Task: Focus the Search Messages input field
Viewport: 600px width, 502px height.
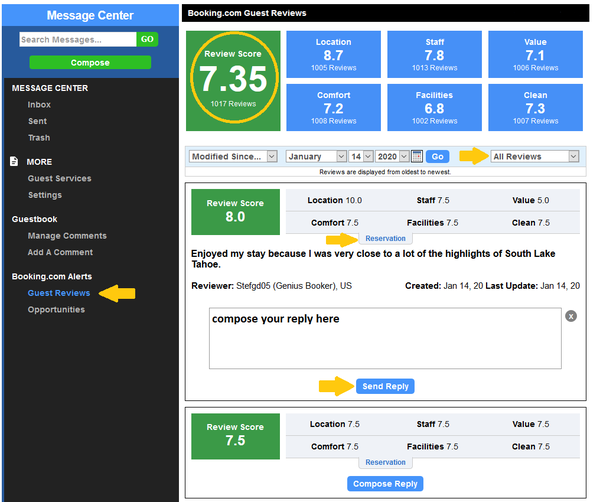Action: click(x=78, y=39)
